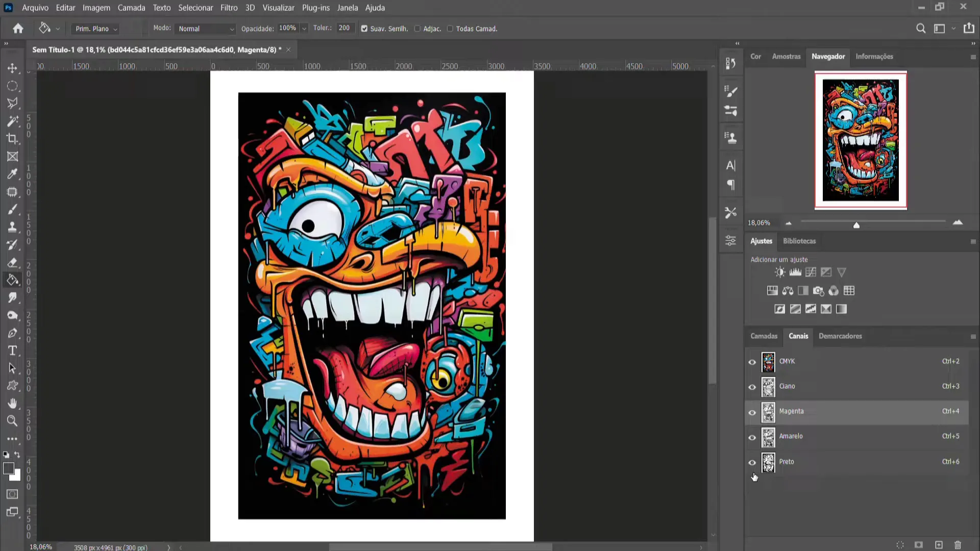
Task: Open the Selecionar menu
Action: [195, 8]
